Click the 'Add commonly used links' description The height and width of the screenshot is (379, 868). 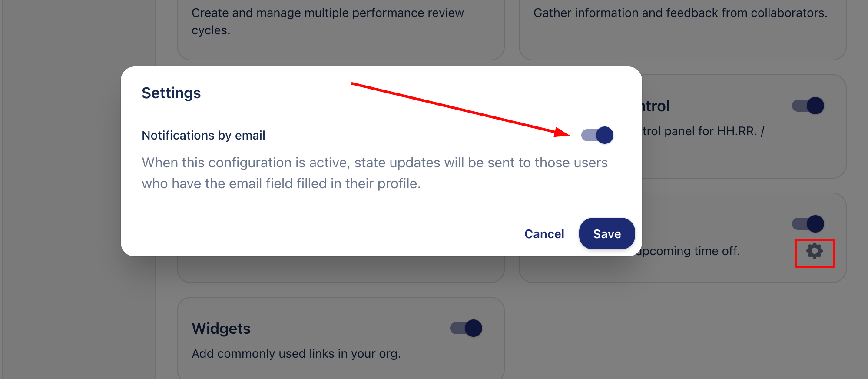tap(296, 354)
